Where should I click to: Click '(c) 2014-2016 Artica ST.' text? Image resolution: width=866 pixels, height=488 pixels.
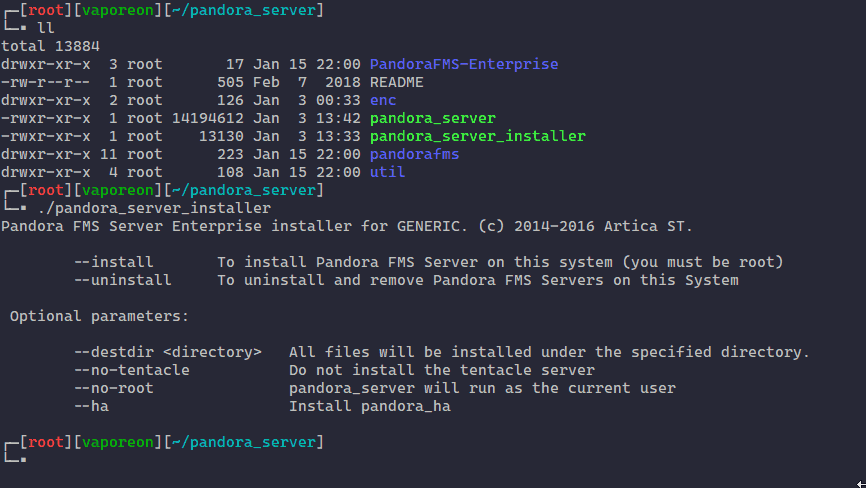(x=585, y=226)
